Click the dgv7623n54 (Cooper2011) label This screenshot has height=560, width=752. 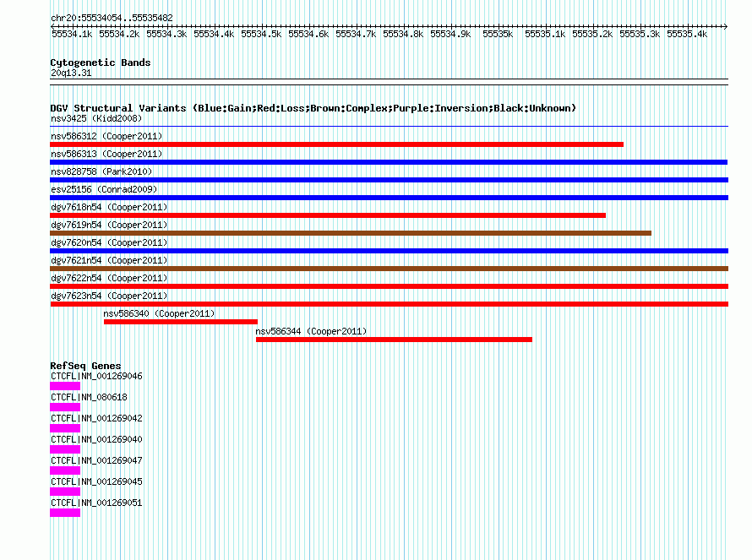point(109,296)
